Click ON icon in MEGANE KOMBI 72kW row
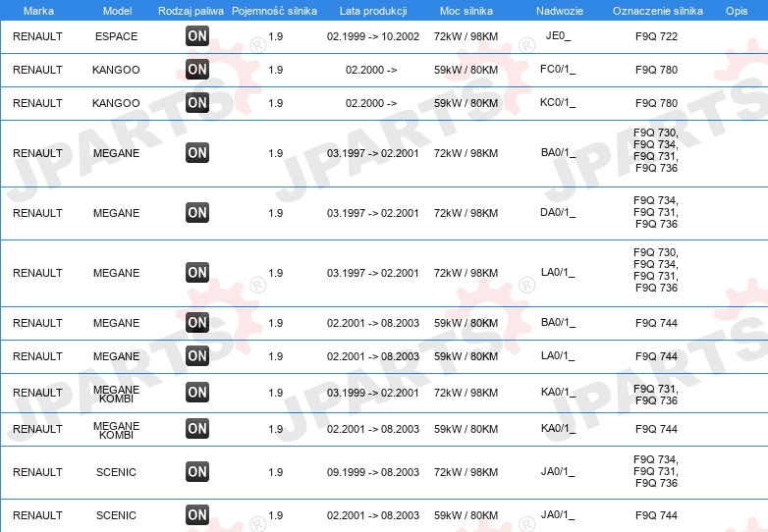 197,392
